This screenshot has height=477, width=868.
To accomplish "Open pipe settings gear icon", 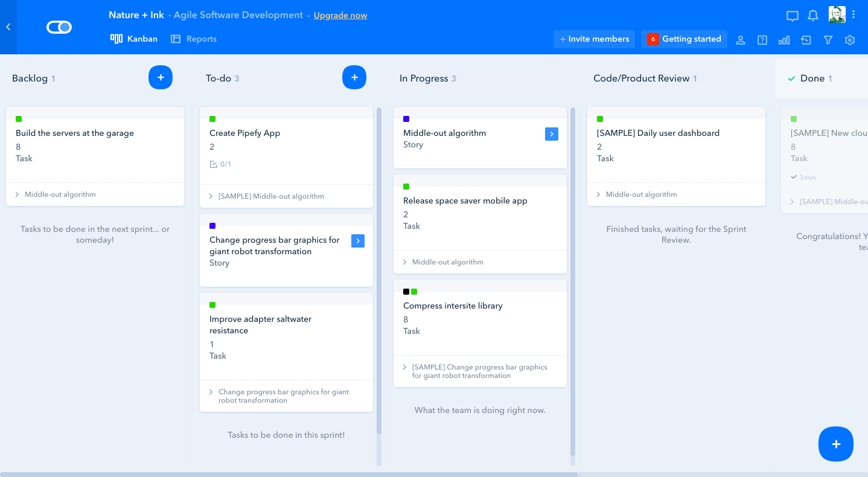I will click(850, 40).
